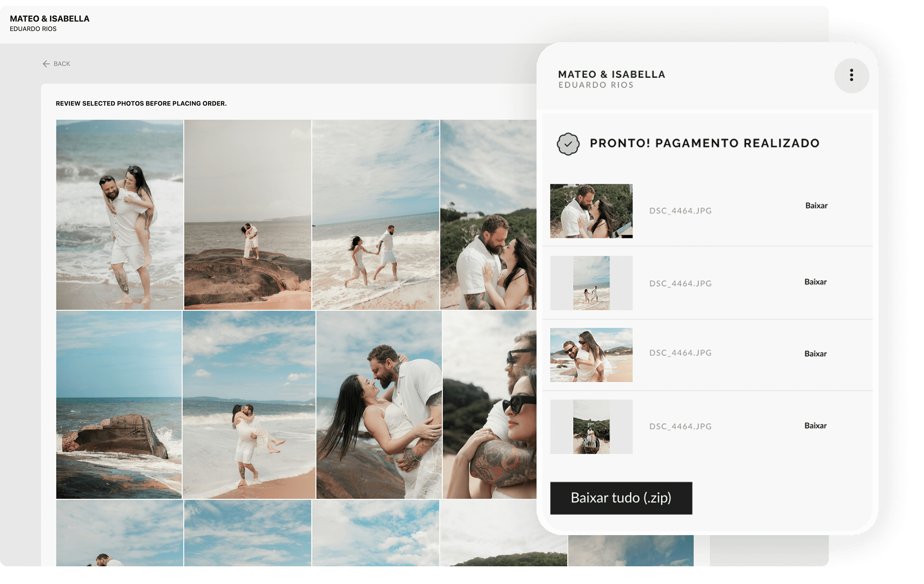The width and height of the screenshot is (924, 584).
Task: Download the fourth listed photo via Baixar
Action: pyautogui.click(x=815, y=426)
